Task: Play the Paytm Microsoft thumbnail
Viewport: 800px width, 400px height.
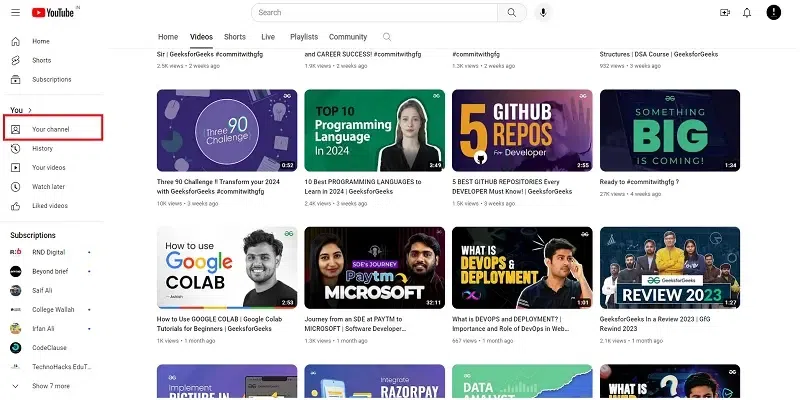Action: point(374,268)
